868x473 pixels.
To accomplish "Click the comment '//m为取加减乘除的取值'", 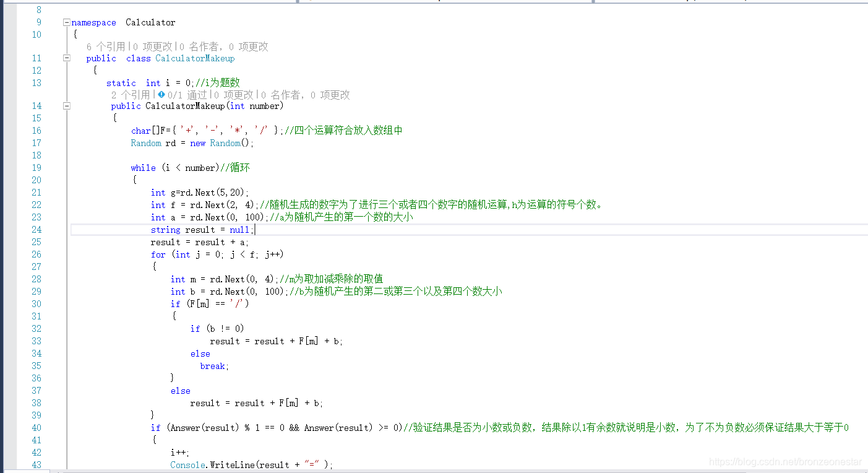I will tap(332, 279).
